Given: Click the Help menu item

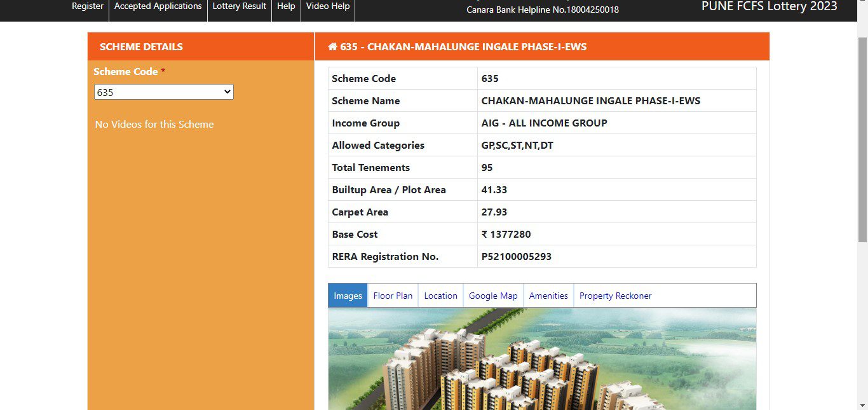Looking at the screenshot, I should (x=285, y=6).
